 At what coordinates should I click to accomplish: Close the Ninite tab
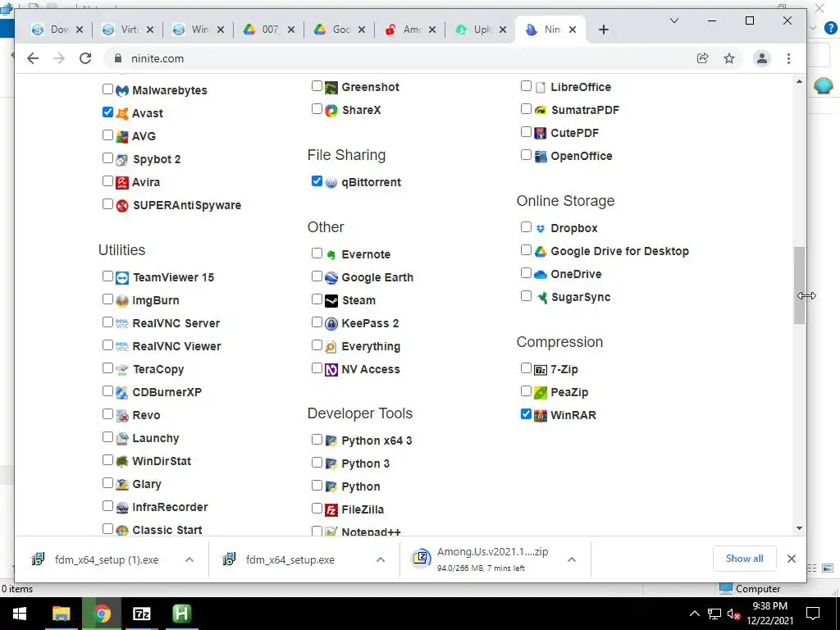[573, 30]
